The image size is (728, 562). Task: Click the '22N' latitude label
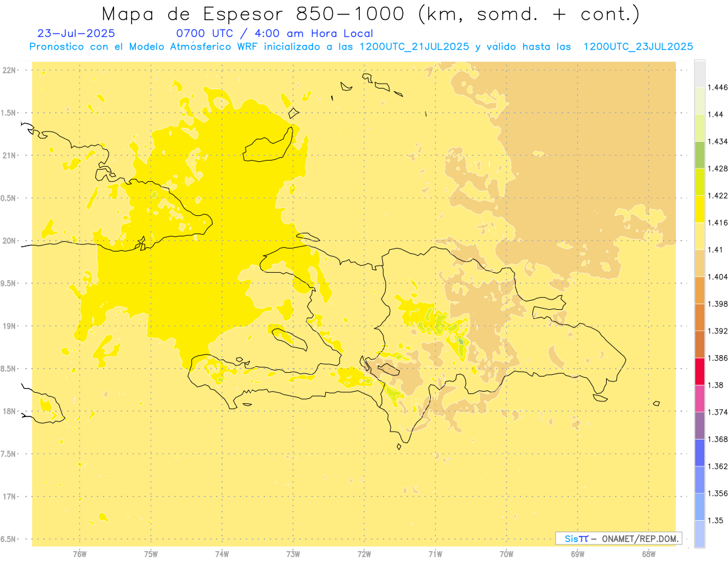coord(9,70)
